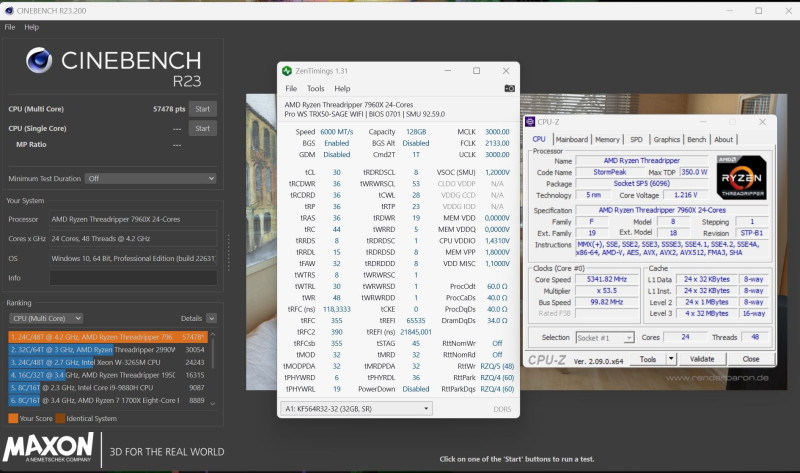Open the CPU-Z Socket #1 selection dropdown

(x=605, y=338)
